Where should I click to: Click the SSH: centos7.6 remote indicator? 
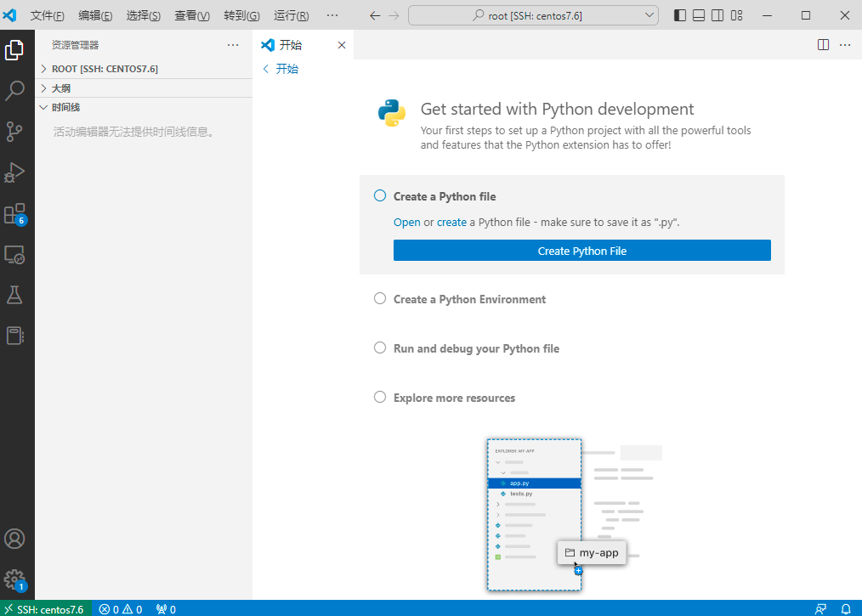pyautogui.click(x=44, y=609)
